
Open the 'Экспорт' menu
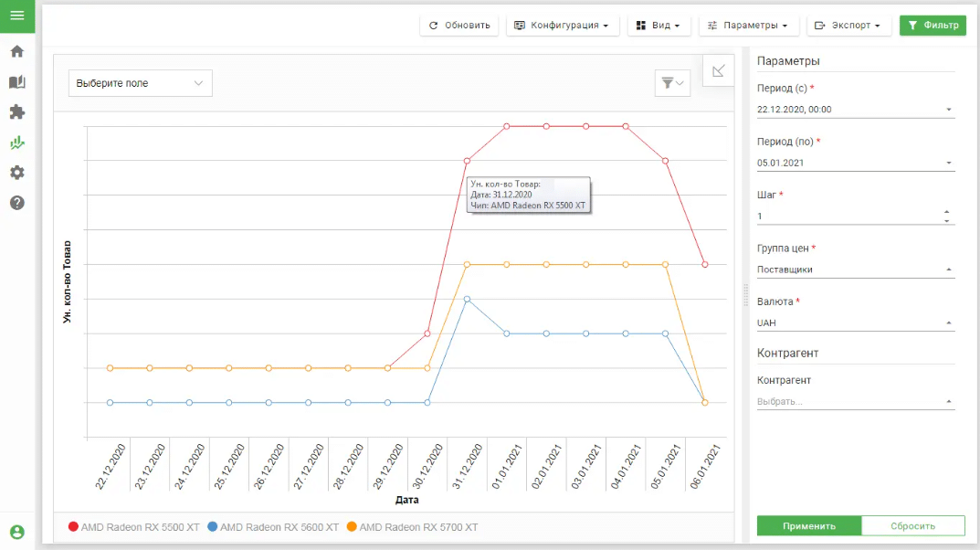[x=848, y=26]
